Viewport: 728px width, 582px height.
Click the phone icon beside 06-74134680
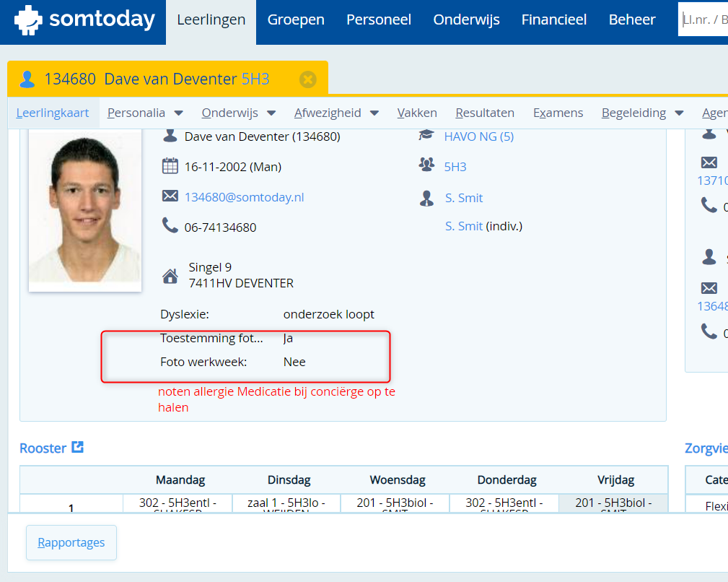pyautogui.click(x=170, y=225)
